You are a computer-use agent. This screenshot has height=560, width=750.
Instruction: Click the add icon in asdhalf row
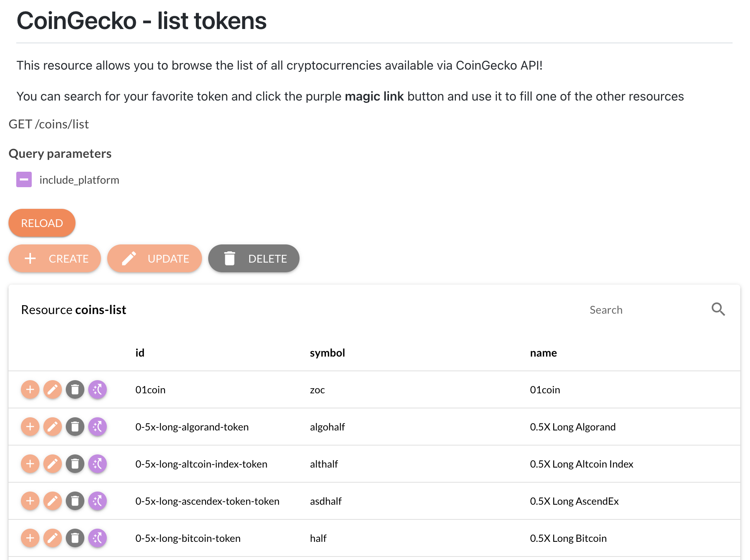tap(30, 501)
